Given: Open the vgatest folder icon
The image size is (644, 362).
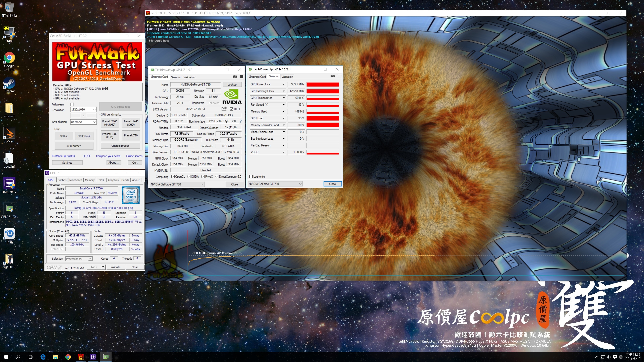Looking at the screenshot, I should click(9, 110).
